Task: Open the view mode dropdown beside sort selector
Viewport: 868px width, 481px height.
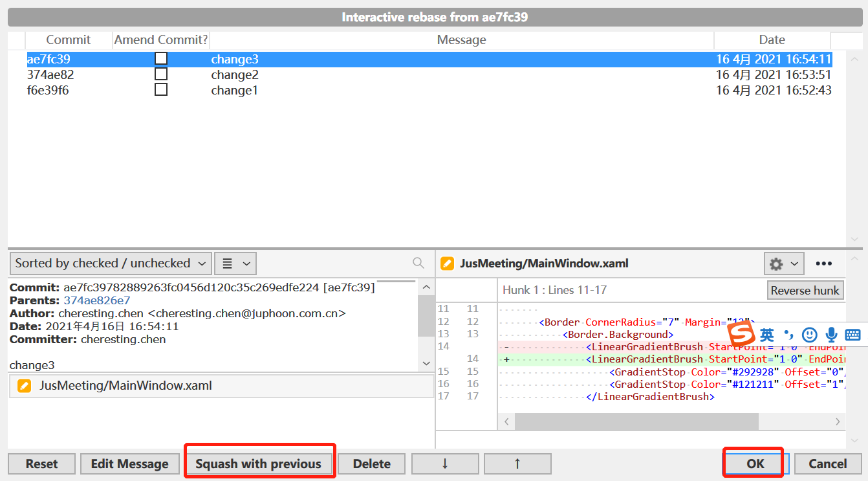Action: coord(235,263)
